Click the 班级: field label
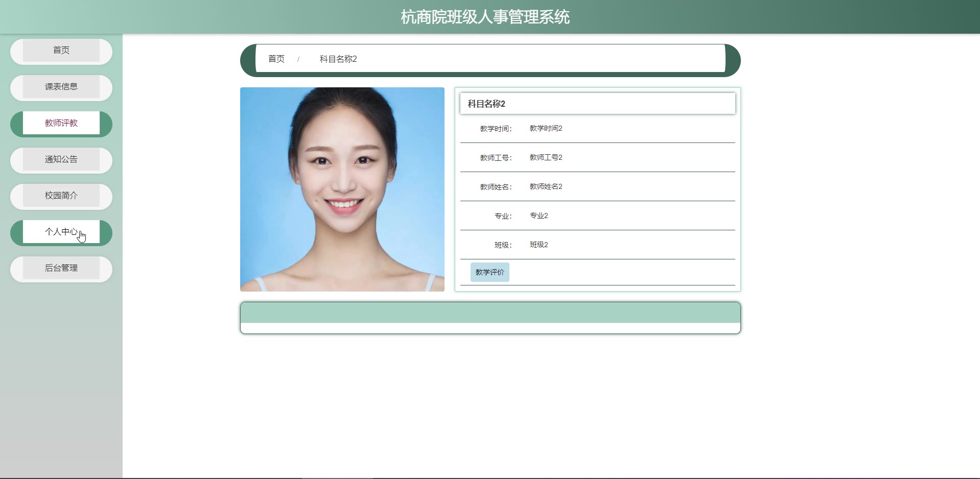 coord(503,245)
